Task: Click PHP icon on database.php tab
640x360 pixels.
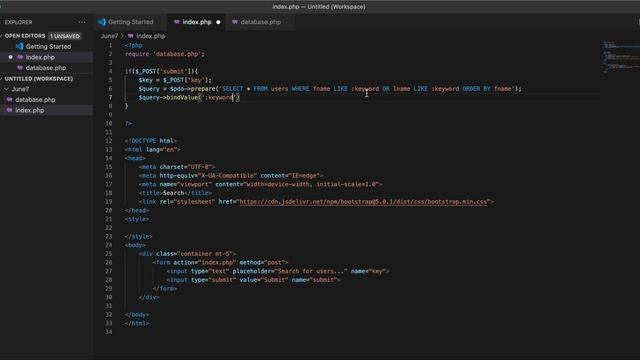Action: pyautogui.click(x=235, y=22)
